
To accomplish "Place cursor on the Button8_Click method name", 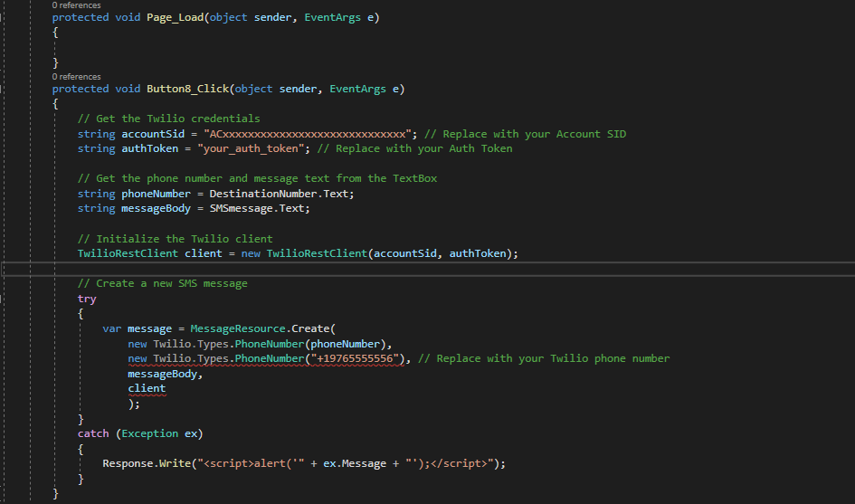I will (187, 89).
